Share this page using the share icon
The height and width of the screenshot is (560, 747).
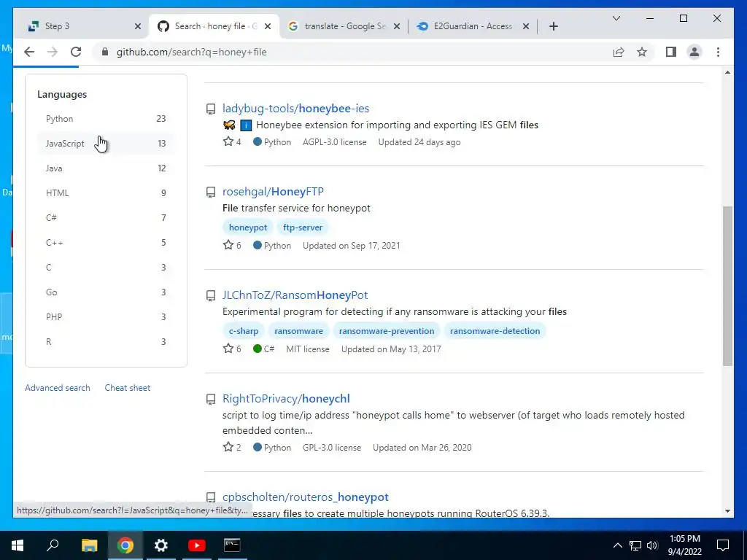tap(619, 52)
